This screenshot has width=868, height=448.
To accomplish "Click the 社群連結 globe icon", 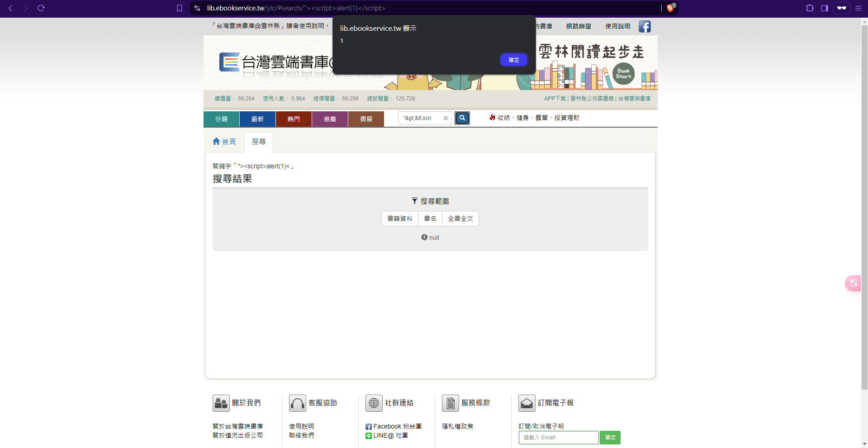I will 374,403.
